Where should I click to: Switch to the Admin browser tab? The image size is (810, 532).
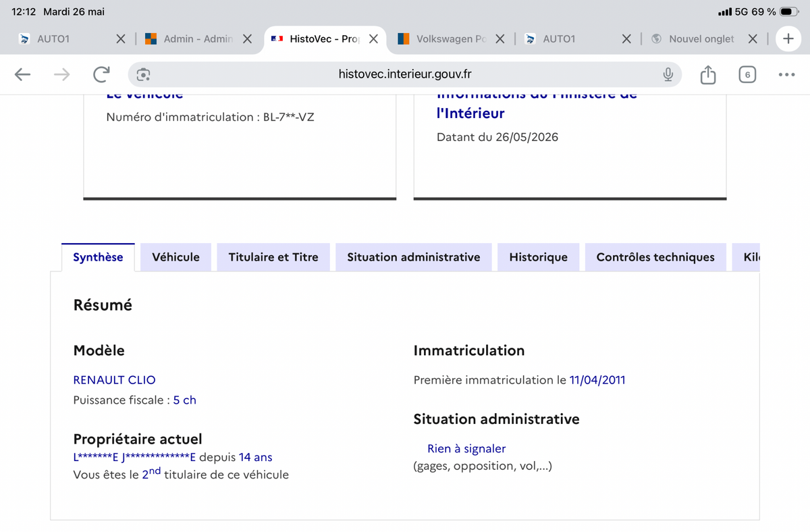[x=189, y=39]
